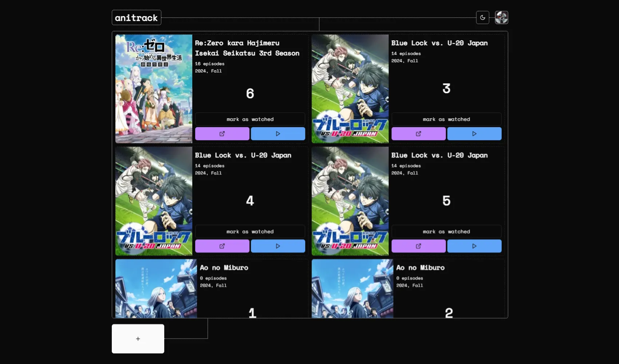619x364 pixels.
Task: Click Blue Lock title on episode 3 card
Action: coord(439,43)
